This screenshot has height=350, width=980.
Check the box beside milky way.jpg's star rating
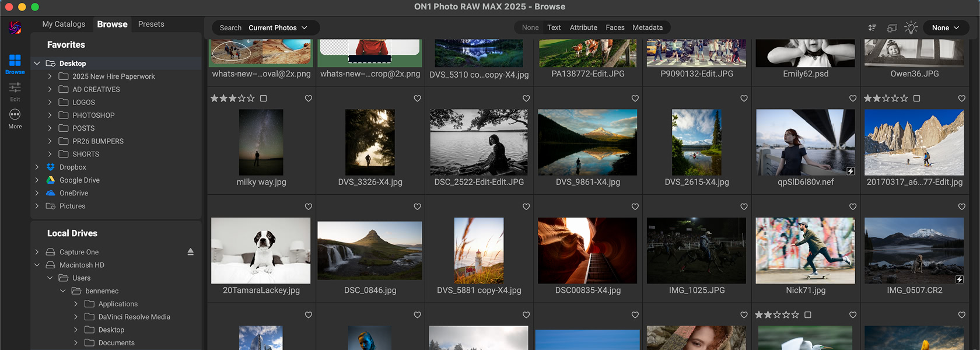(x=264, y=99)
